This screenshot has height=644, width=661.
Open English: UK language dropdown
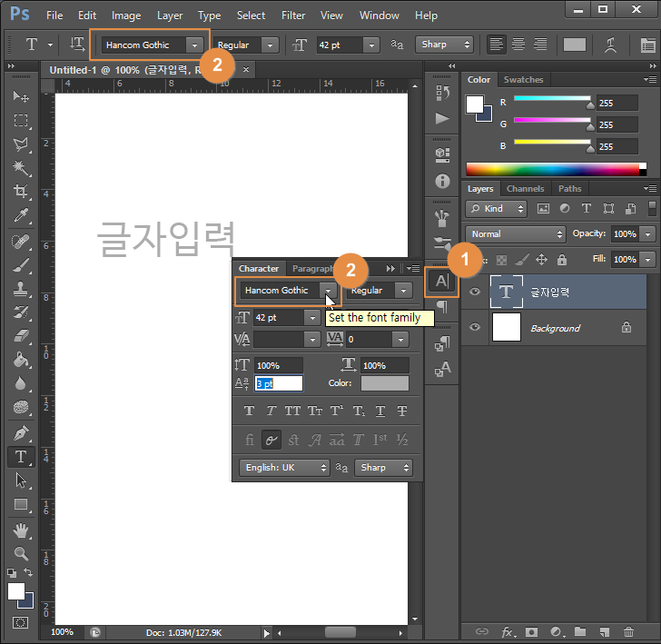tap(284, 467)
